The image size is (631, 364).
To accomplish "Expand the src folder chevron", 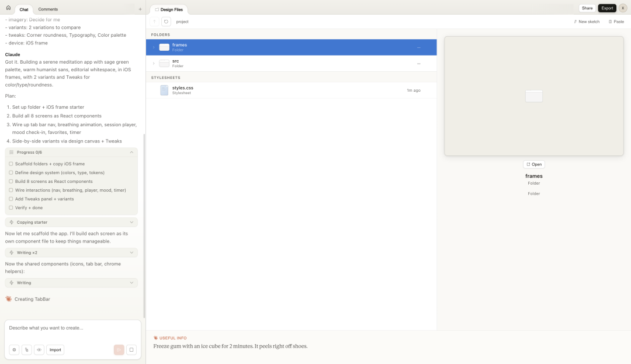I will (154, 63).
